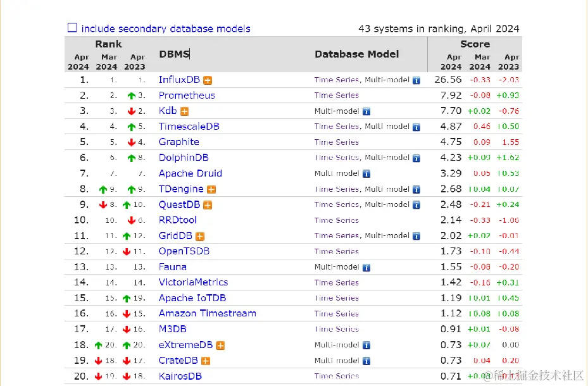Image resolution: width=588 pixels, height=386 pixels.
Task: Click the orange plus icon next to eXtremeDB
Action: coord(220,346)
